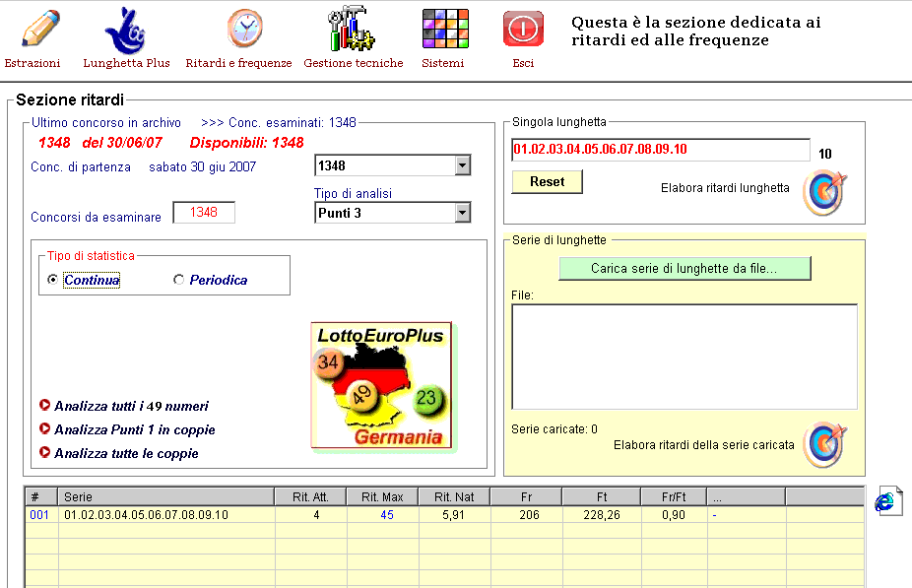Click sabato 30 giu 2007 date text
The width and height of the screenshot is (912, 588).
point(203,166)
